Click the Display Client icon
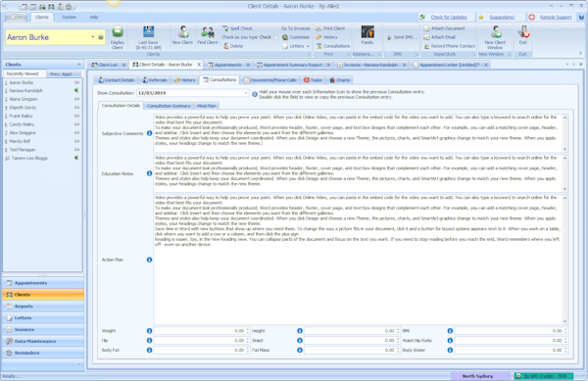The image size is (588, 381). coord(118,32)
